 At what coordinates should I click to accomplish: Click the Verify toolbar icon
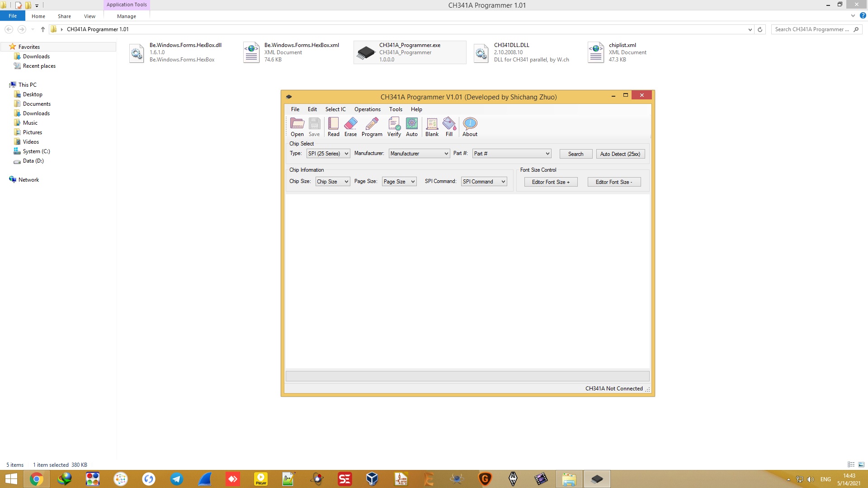click(394, 127)
